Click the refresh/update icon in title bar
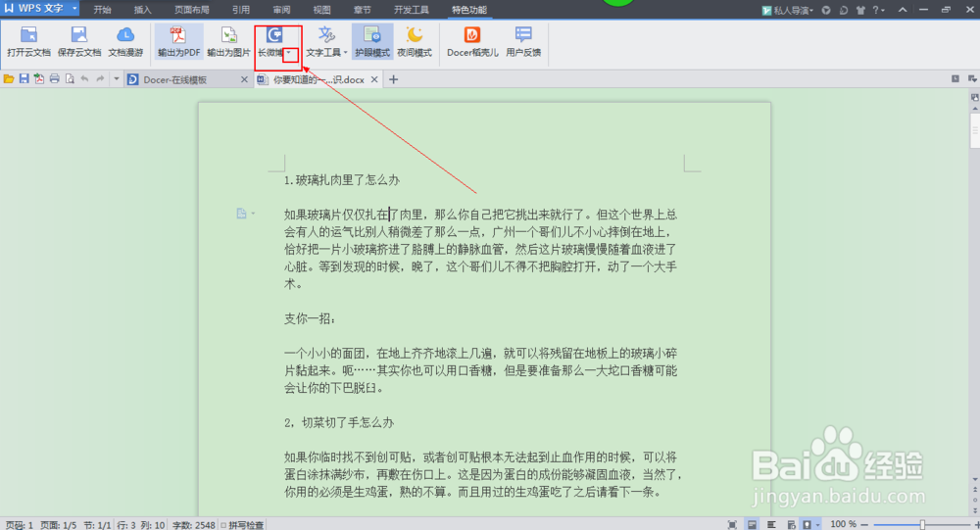This screenshot has width=980, height=530. [x=844, y=10]
